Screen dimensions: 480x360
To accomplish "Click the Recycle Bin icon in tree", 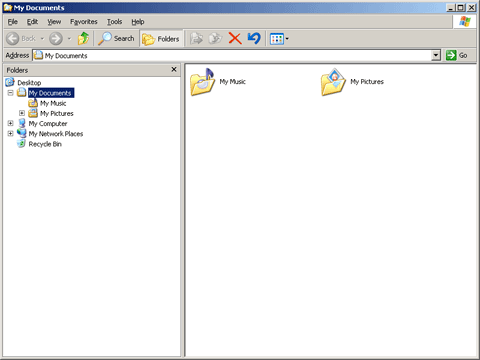I will click(x=21, y=144).
